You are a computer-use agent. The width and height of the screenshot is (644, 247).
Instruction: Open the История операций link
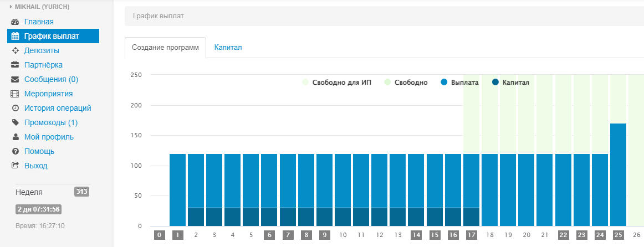(x=58, y=109)
